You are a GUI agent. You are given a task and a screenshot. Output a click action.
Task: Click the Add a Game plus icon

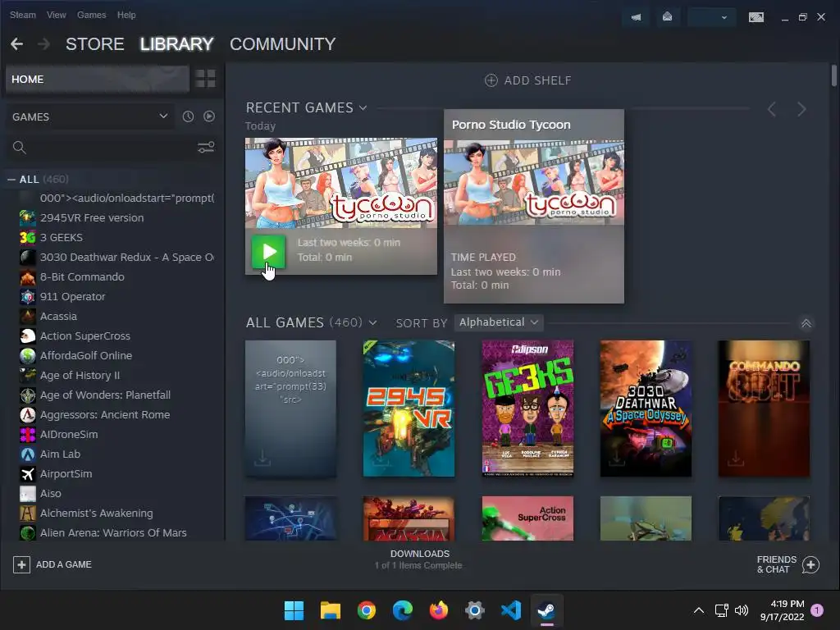pyautogui.click(x=21, y=564)
